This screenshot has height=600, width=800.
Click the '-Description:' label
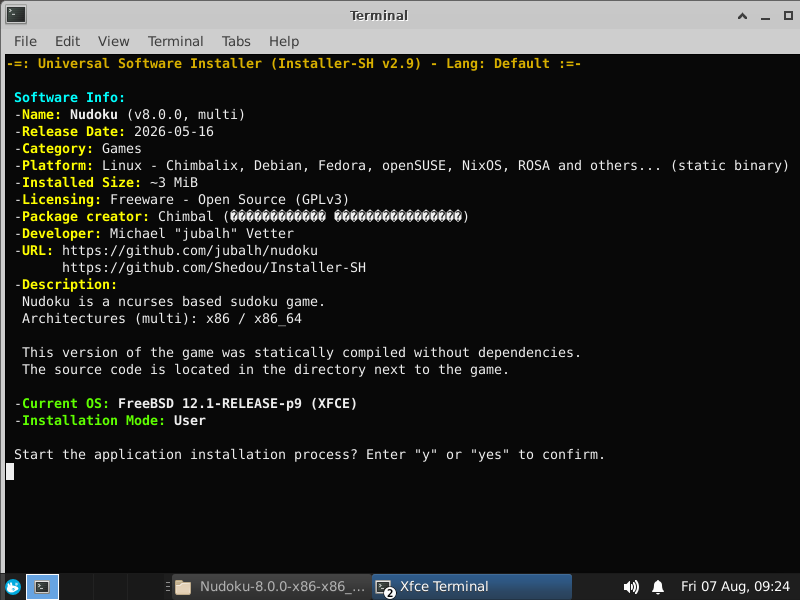click(x=65, y=285)
